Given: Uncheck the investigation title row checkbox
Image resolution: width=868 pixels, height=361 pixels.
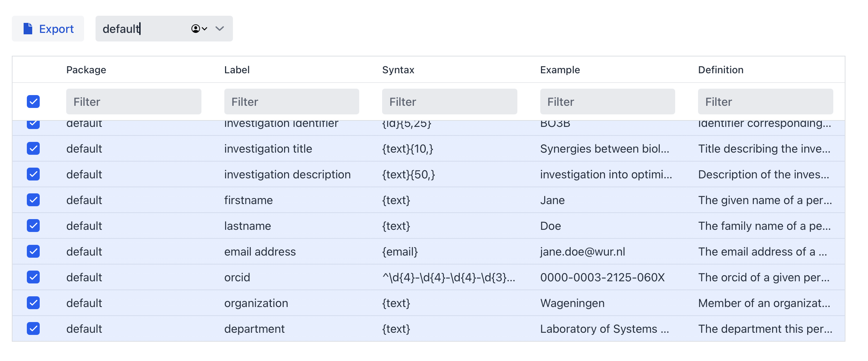Looking at the screenshot, I should pos(33,148).
